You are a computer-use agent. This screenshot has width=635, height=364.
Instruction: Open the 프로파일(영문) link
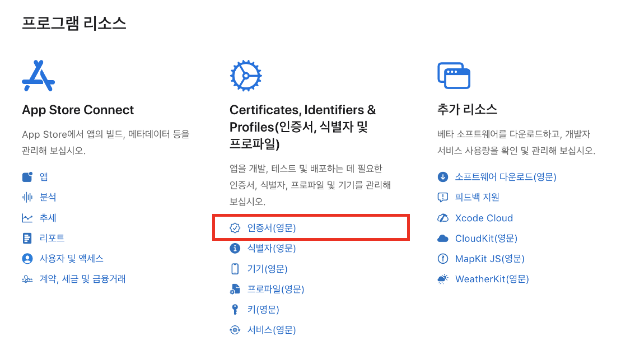point(276,289)
